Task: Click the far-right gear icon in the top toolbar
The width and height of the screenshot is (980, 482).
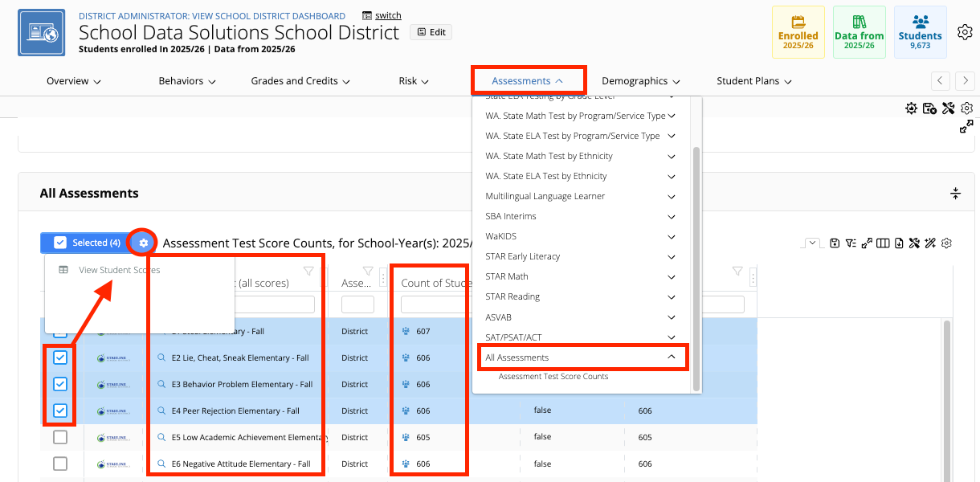Action: 966,108
